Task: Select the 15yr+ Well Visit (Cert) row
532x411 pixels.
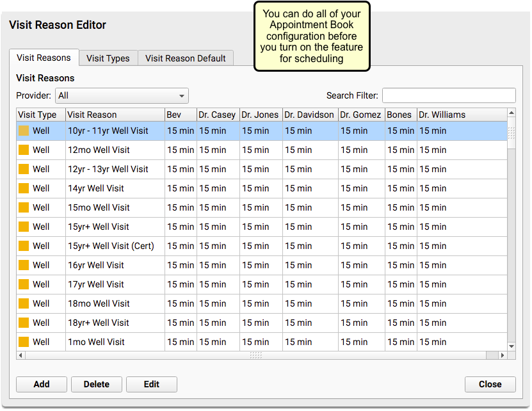Action: (262, 246)
